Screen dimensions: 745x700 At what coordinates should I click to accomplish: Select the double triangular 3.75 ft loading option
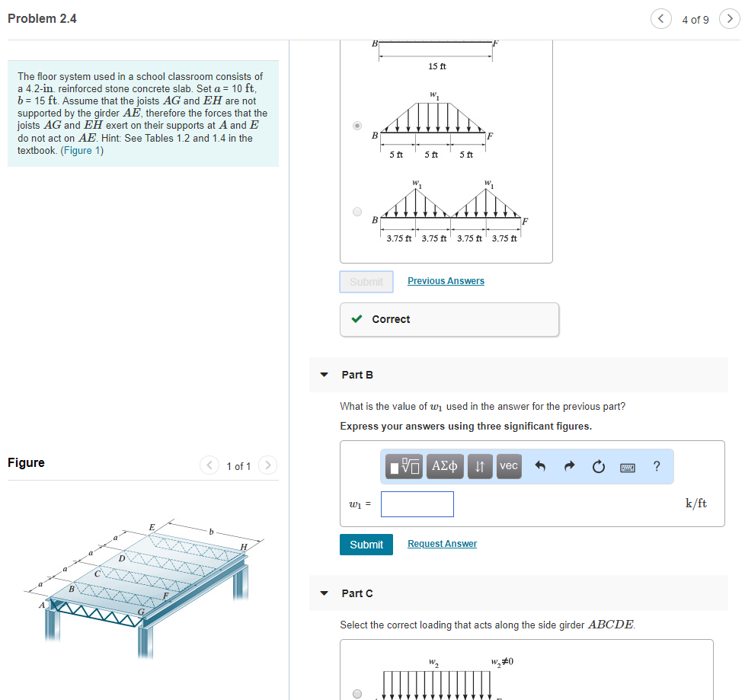(357, 212)
